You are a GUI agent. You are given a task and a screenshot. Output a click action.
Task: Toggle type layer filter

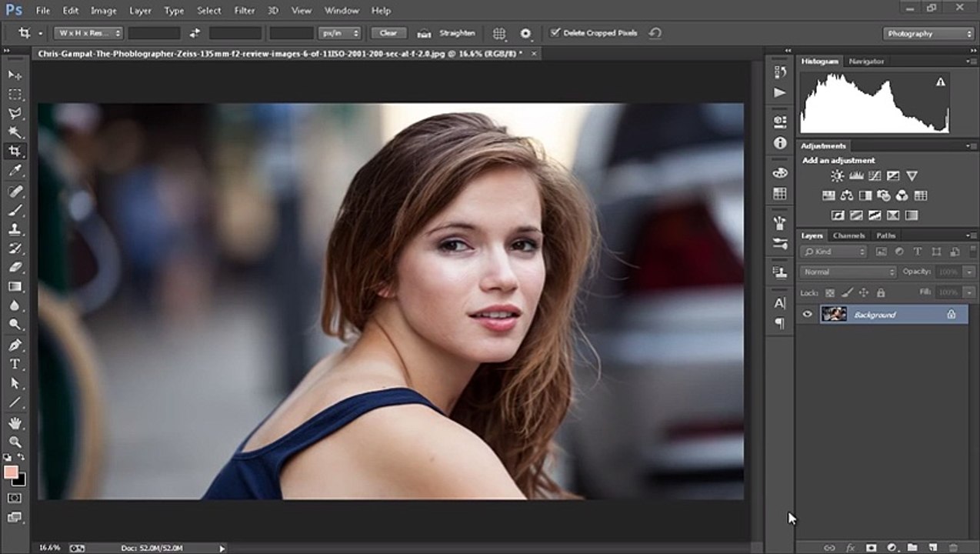pyautogui.click(x=918, y=252)
